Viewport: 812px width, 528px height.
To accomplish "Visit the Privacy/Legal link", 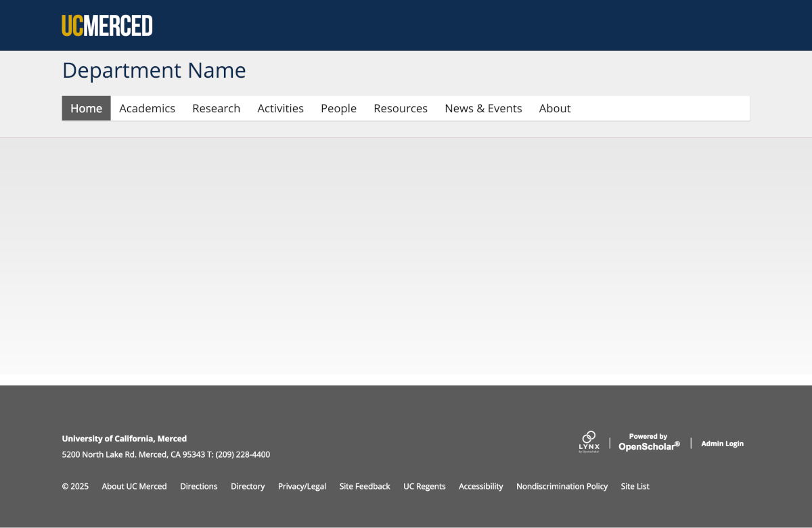I will tap(302, 486).
